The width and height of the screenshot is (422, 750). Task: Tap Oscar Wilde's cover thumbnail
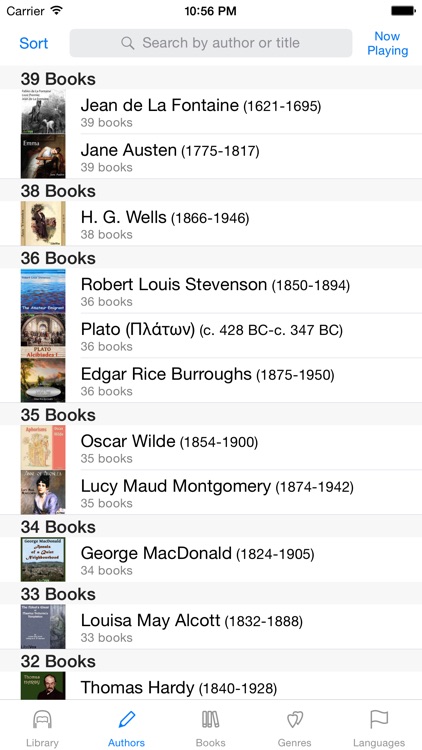[43, 447]
